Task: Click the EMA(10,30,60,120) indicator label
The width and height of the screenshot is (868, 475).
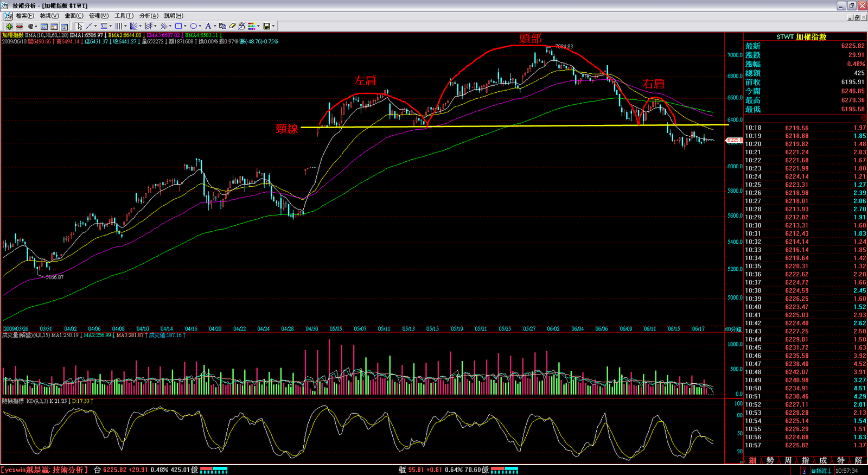Action: tap(47, 35)
